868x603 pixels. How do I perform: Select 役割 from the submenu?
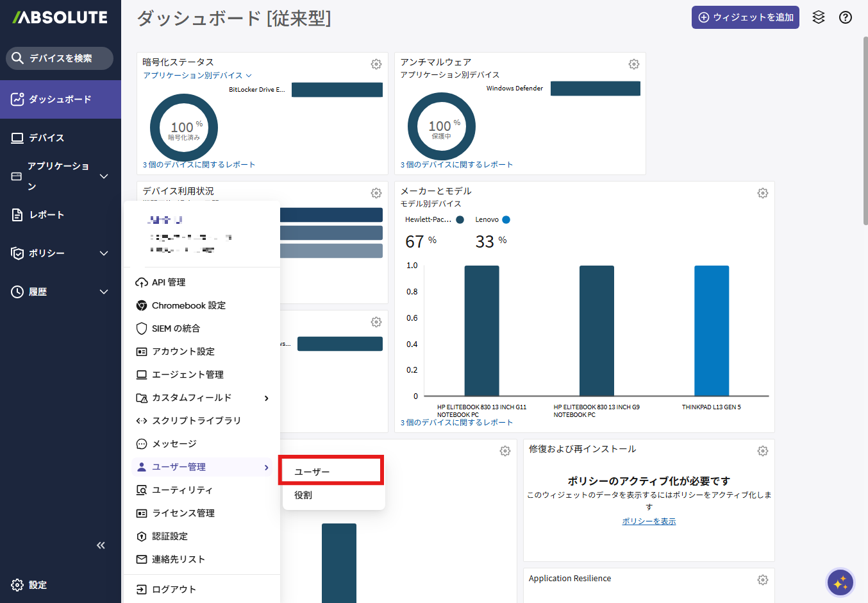pos(303,495)
